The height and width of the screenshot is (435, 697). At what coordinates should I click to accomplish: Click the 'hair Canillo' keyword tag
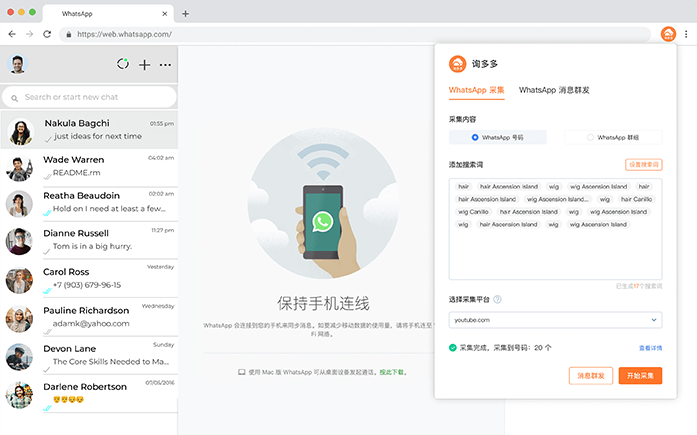[636, 199]
